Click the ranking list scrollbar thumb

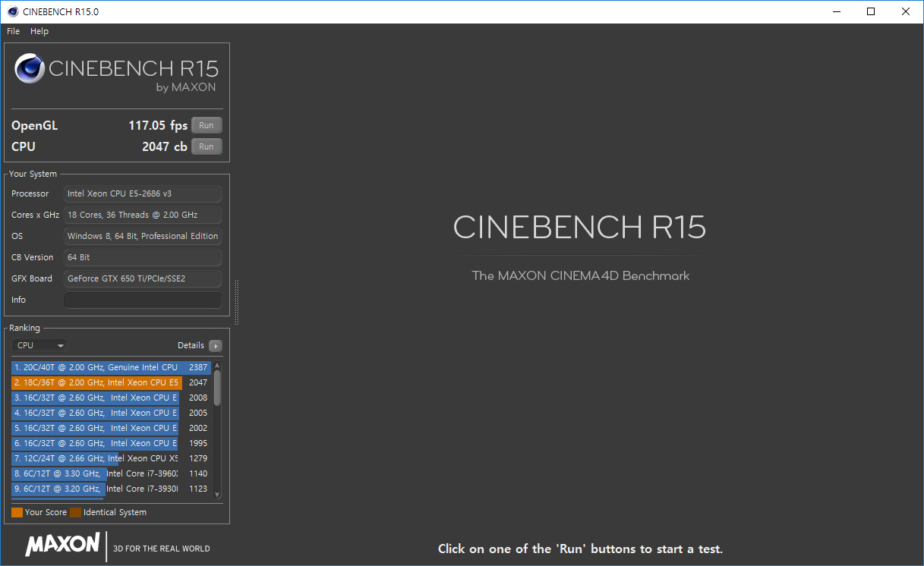[217, 388]
